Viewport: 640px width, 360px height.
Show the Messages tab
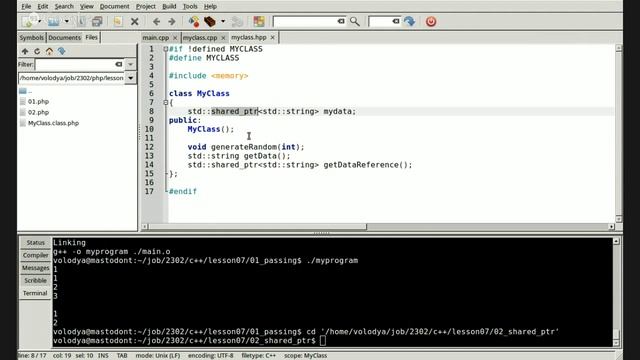pos(36,268)
